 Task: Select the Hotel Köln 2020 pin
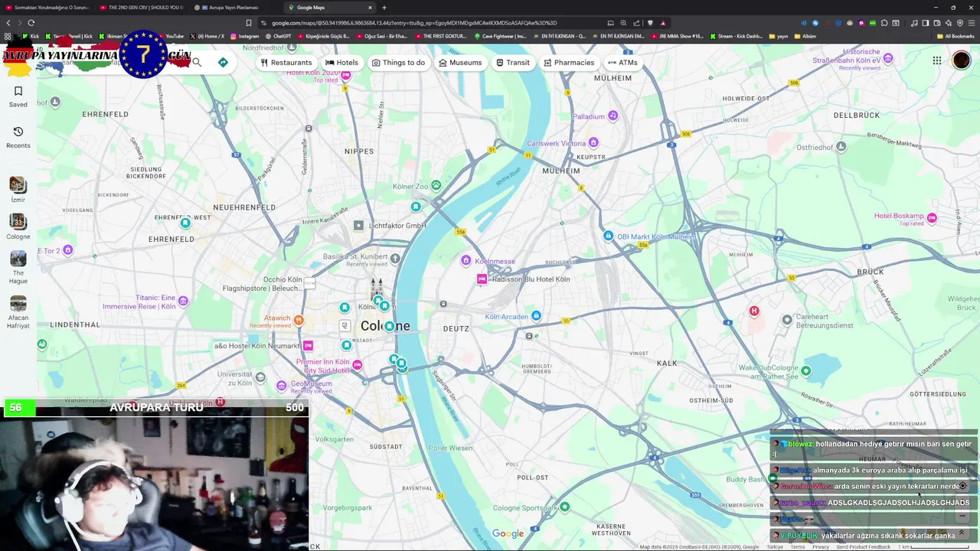tap(346, 75)
